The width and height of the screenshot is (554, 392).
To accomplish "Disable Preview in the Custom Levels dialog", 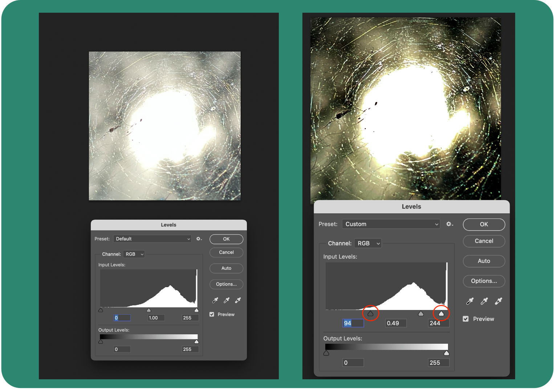I will point(466,319).
